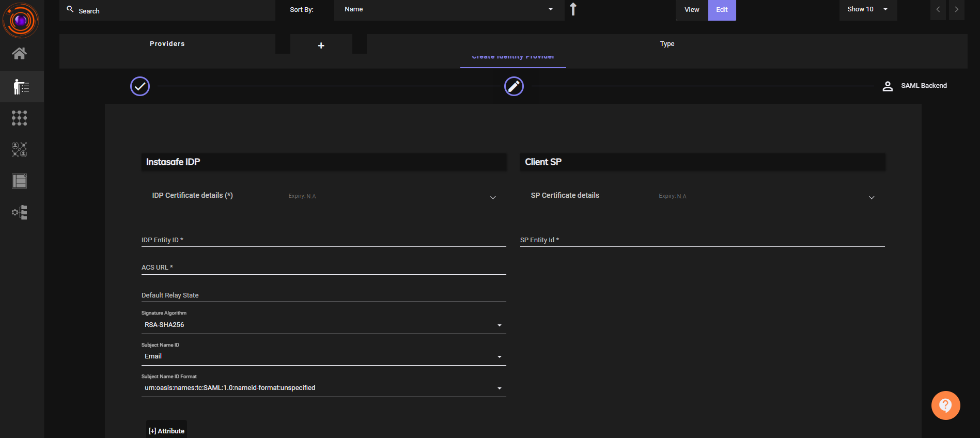Click the SP Entity Id field
The width and height of the screenshot is (980, 438).
703,240
